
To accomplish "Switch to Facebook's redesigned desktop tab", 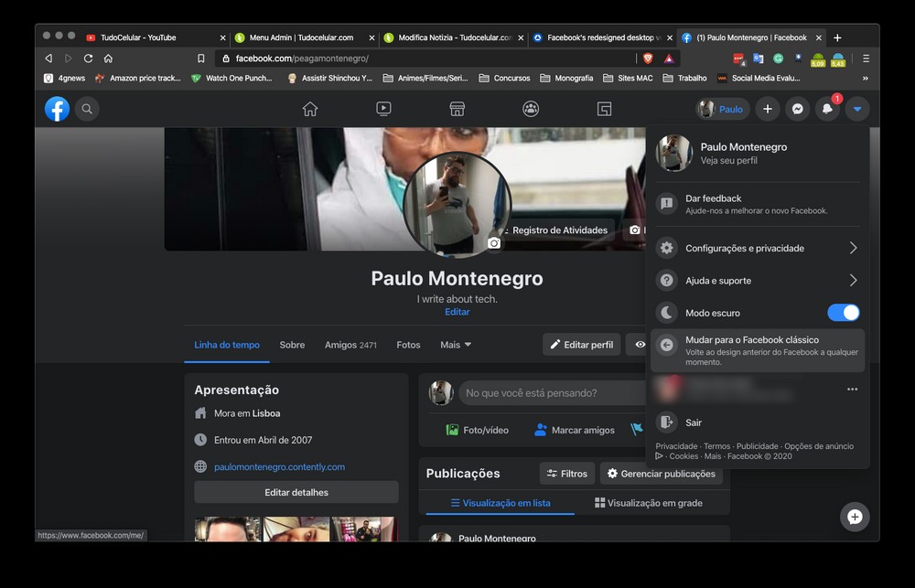I will tap(603, 37).
